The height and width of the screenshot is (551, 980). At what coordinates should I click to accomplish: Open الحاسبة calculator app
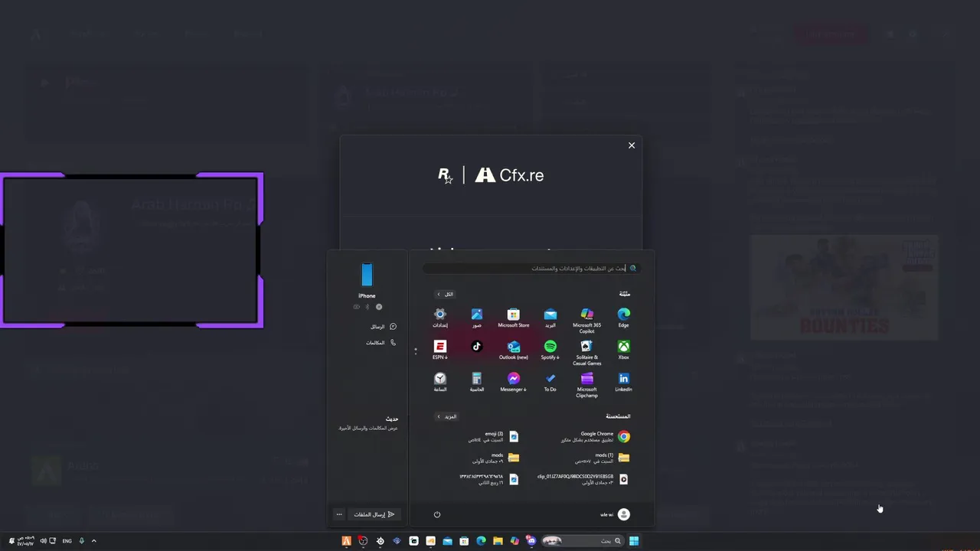476,382
